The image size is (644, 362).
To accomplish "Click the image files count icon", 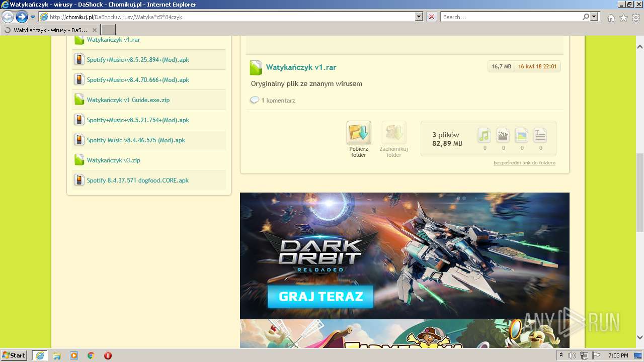I will pyautogui.click(x=522, y=135).
